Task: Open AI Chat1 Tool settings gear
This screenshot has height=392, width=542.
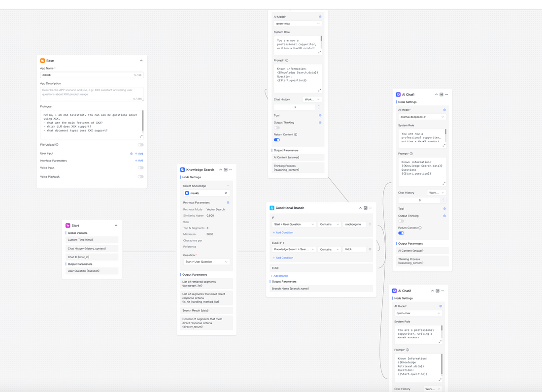Action: (444, 208)
